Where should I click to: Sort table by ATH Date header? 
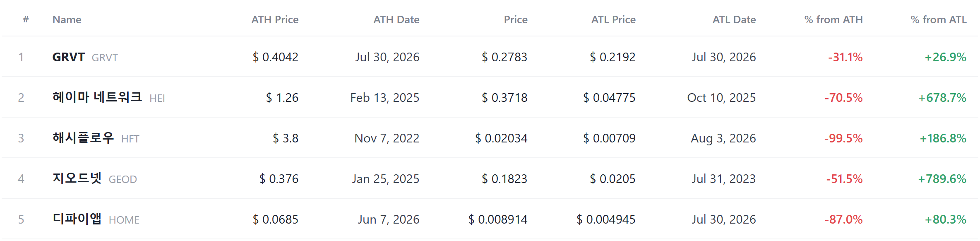[x=396, y=19]
